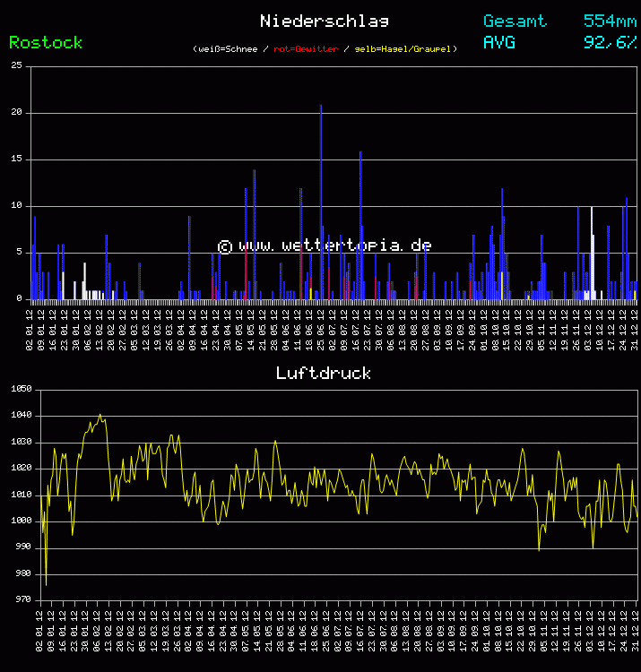Click the 15 label on precipitation axis

[x=18, y=159]
